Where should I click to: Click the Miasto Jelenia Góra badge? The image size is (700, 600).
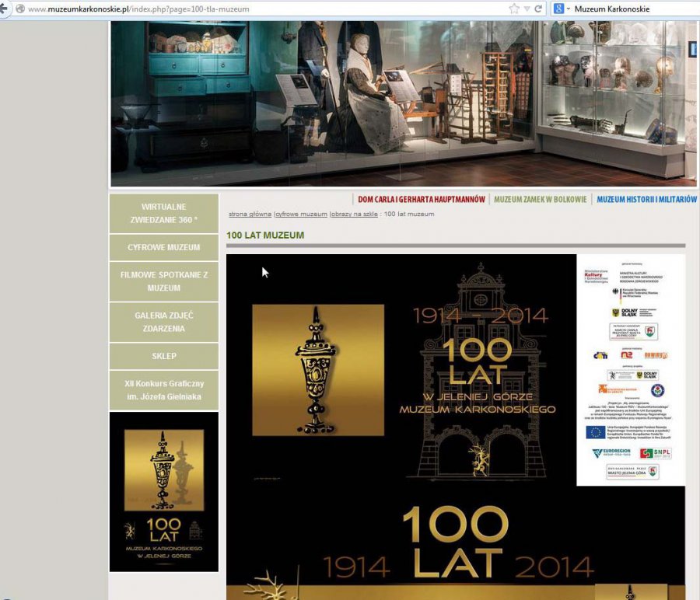[632, 472]
